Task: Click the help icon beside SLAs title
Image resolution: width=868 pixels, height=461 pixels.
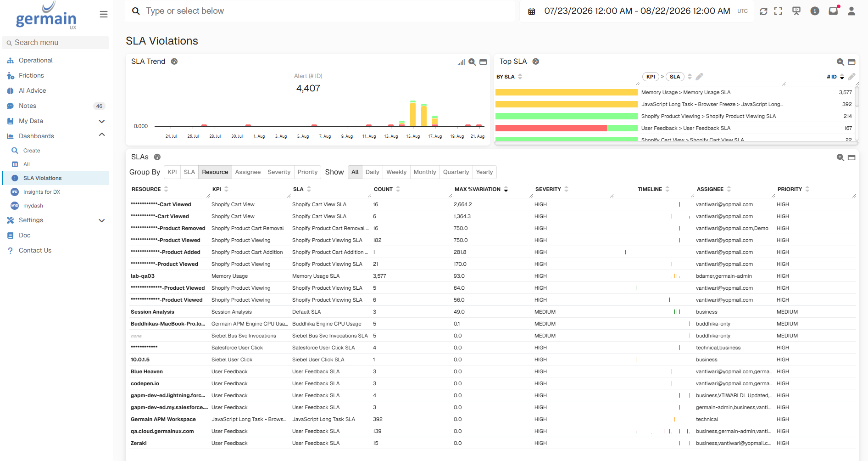Action: 157,157
